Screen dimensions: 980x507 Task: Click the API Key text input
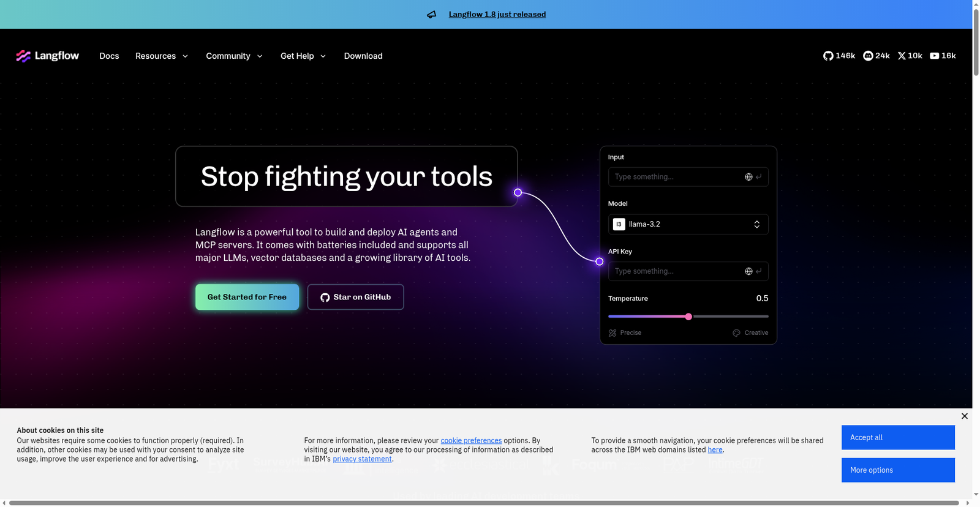[x=674, y=271]
